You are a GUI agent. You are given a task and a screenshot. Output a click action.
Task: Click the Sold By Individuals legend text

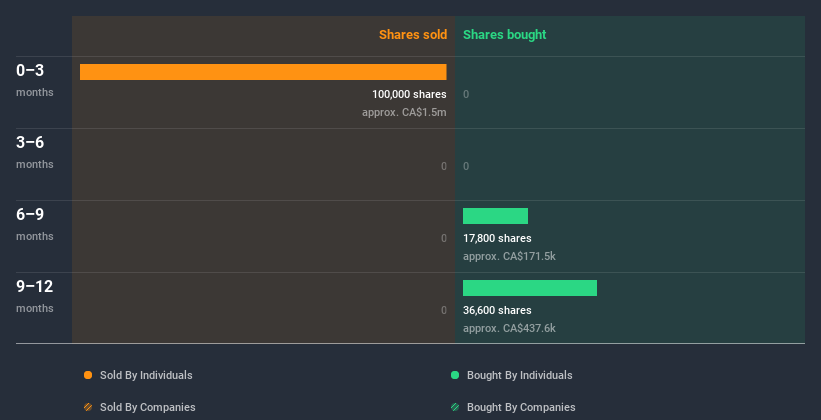(x=146, y=375)
